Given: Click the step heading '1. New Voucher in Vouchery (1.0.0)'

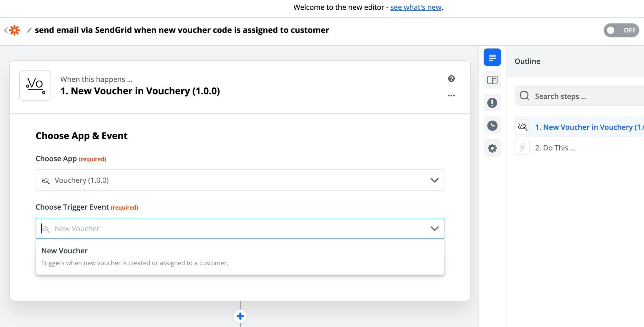Looking at the screenshot, I should click(x=140, y=91).
